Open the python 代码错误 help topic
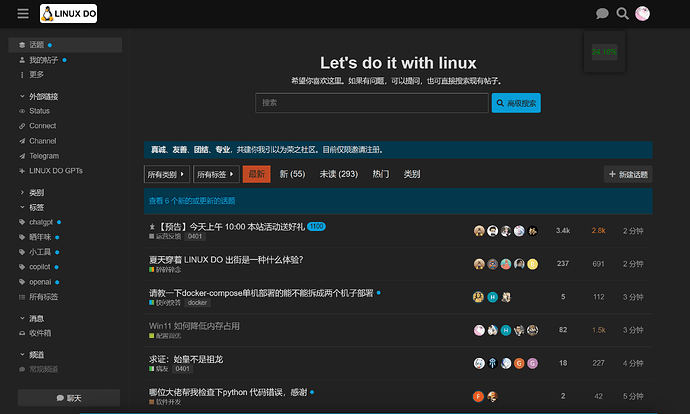The width and height of the screenshot is (690, 414). [x=228, y=392]
